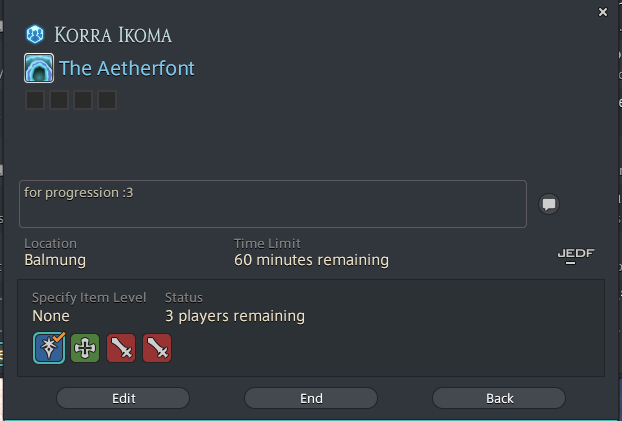Click the '60 minutes remaining' time limit
The image size is (622, 421).
[311, 260]
